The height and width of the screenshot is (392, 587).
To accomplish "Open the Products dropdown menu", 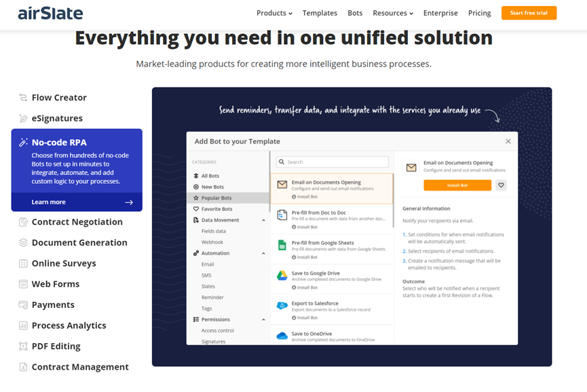I will (x=274, y=13).
